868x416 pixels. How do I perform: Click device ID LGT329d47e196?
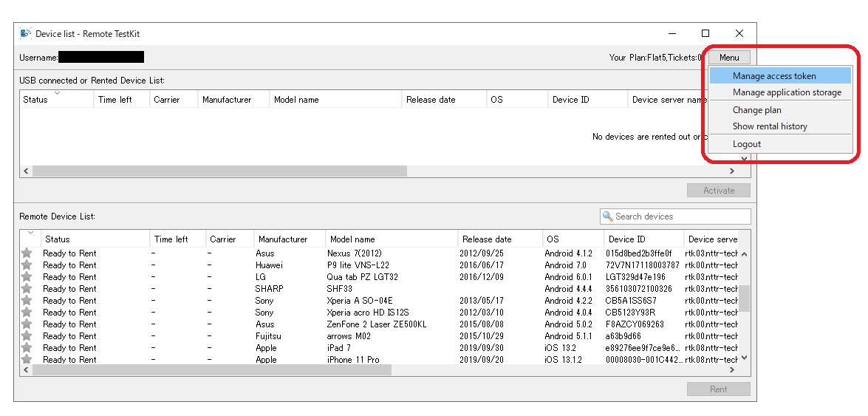[x=635, y=277]
